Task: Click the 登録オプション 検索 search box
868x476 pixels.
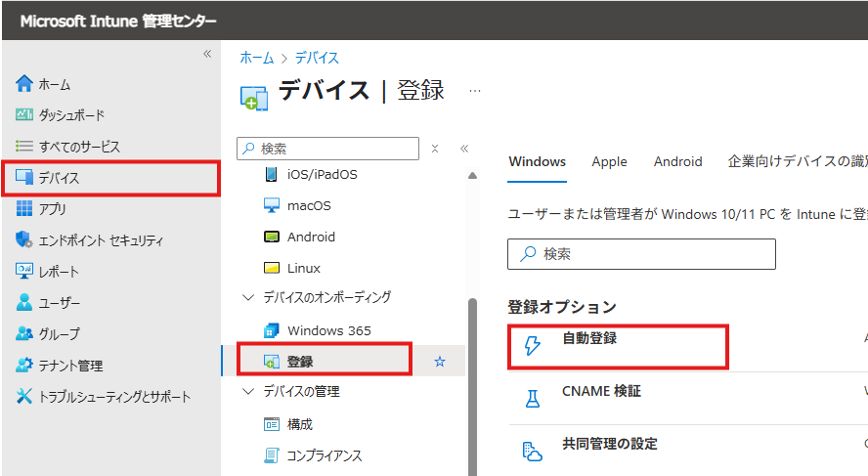Action: (641, 254)
